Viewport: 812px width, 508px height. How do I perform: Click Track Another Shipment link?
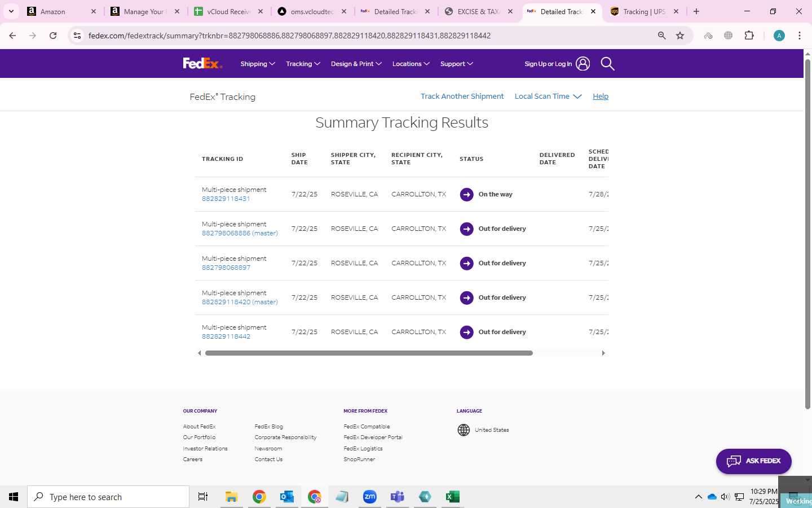click(x=462, y=97)
